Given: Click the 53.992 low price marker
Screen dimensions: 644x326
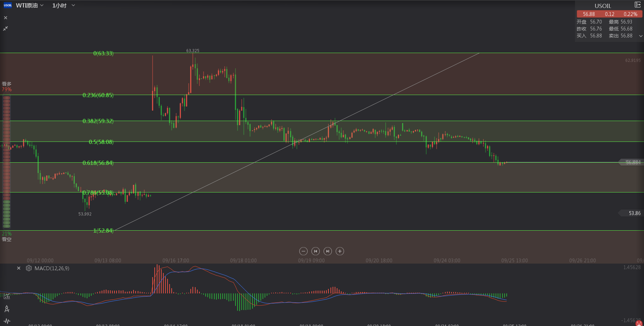Looking at the screenshot, I should click(x=85, y=214).
